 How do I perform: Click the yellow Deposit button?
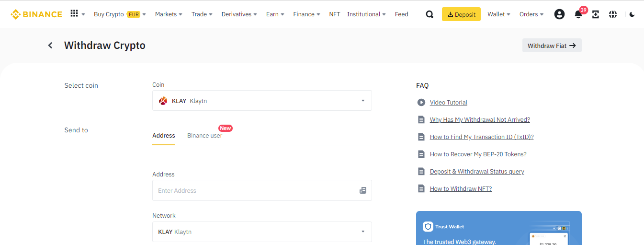[x=461, y=14]
